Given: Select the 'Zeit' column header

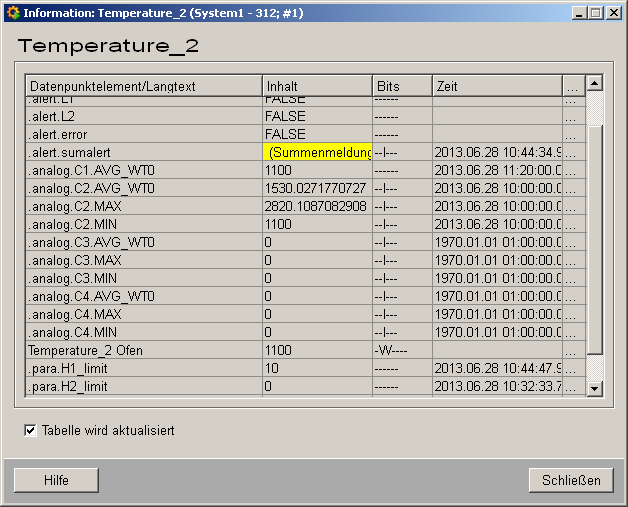Looking at the screenshot, I should [x=496, y=86].
